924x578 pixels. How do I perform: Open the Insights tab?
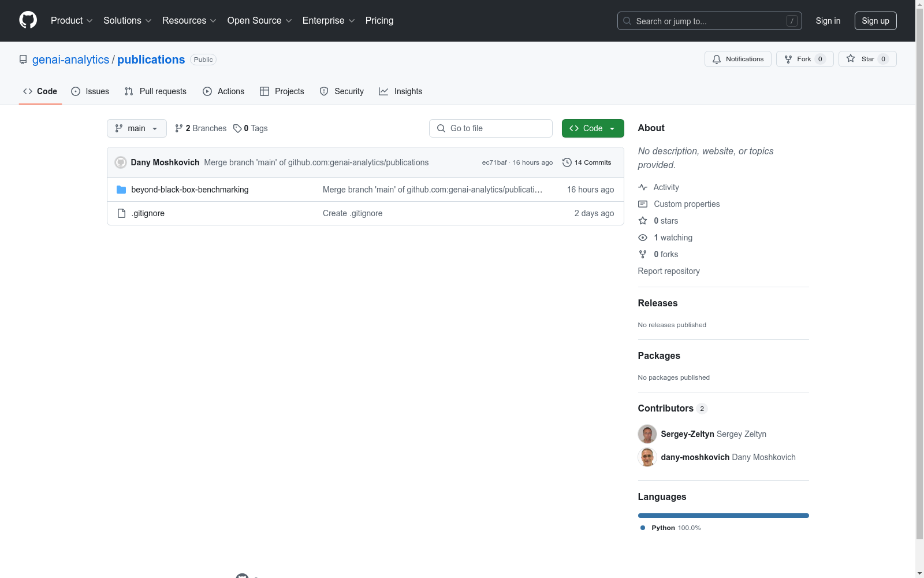(401, 91)
